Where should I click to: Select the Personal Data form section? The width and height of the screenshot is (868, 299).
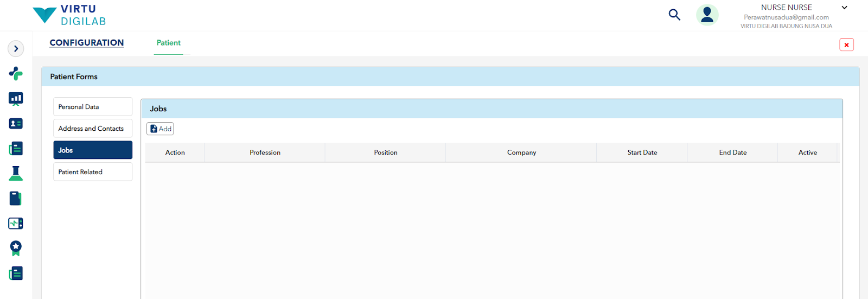(x=93, y=107)
